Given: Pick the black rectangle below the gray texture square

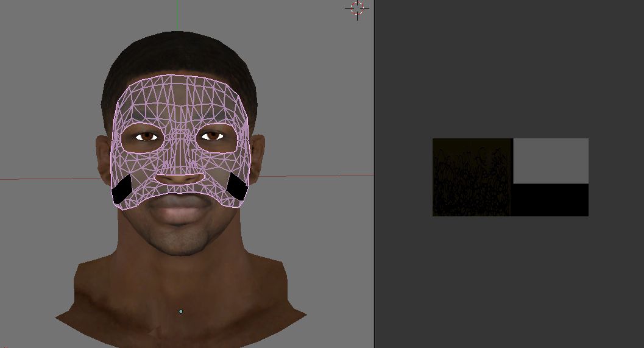Looking at the screenshot, I should click(x=551, y=200).
